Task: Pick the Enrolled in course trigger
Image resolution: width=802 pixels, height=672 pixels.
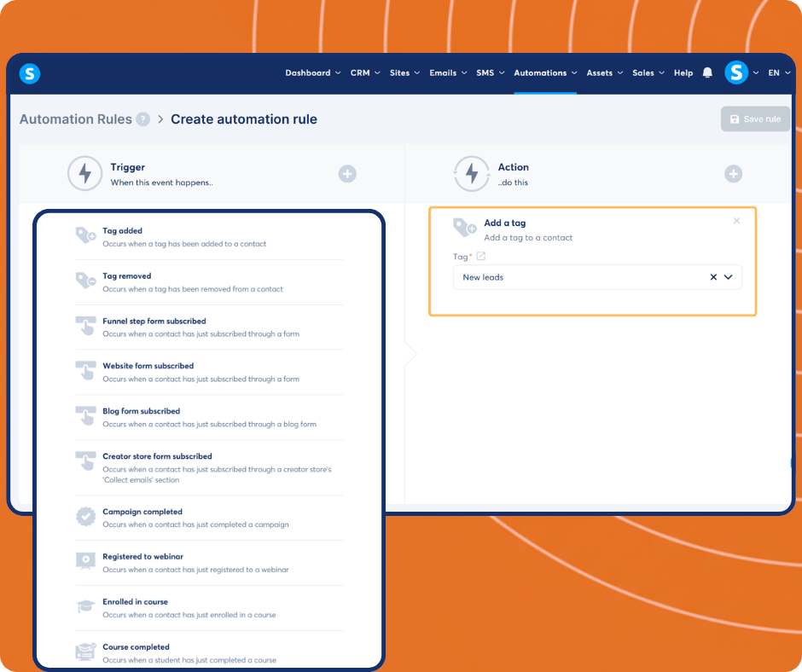Action: coord(136,602)
